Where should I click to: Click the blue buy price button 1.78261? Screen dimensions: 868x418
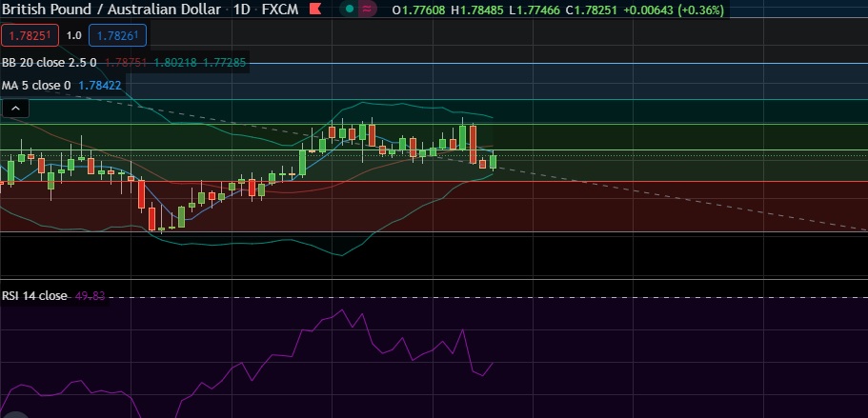(117, 35)
